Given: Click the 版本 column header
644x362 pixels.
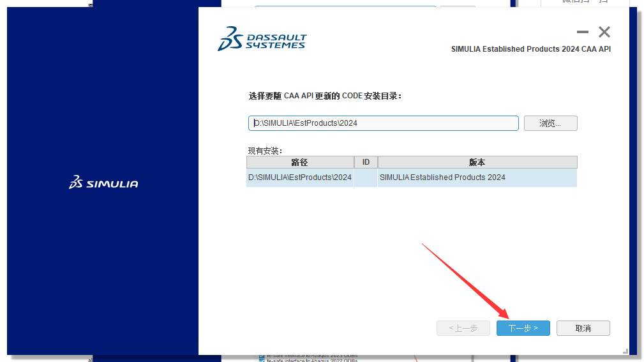Looking at the screenshot, I should (x=477, y=162).
